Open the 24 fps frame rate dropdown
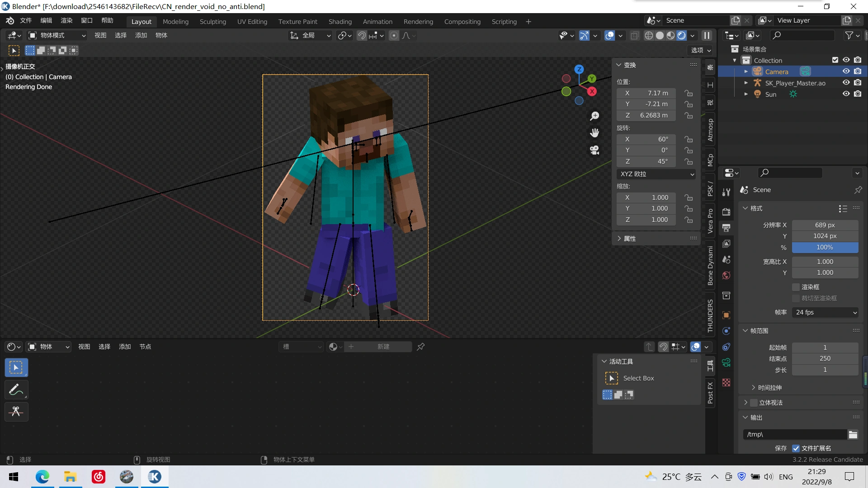 tap(825, 312)
